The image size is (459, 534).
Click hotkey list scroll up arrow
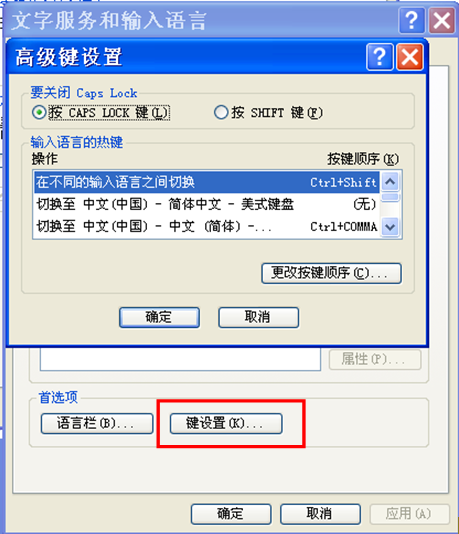(390, 181)
